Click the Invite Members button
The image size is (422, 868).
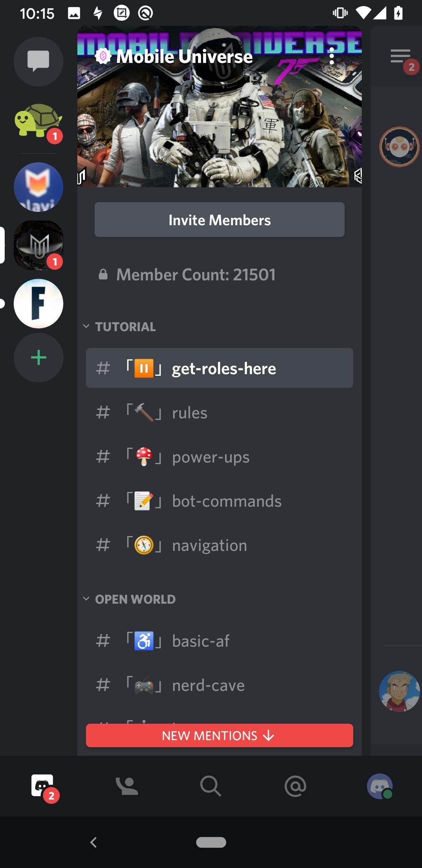tap(220, 220)
